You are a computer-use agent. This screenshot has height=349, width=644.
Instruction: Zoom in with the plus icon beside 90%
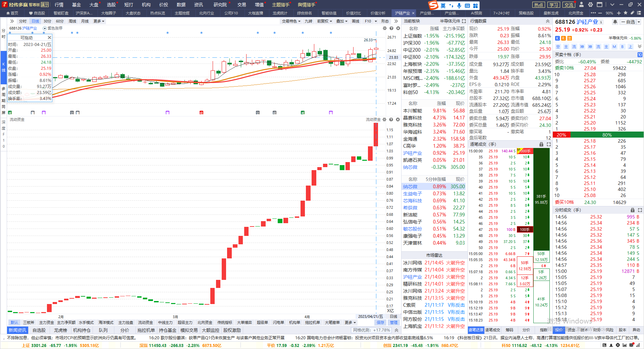coord(619,13)
